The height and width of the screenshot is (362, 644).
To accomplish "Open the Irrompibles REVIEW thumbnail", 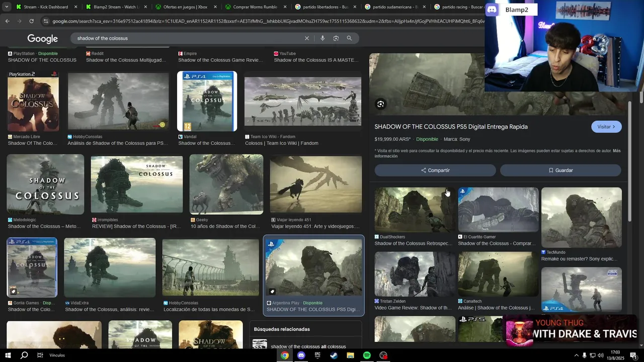I will tap(137, 185).
